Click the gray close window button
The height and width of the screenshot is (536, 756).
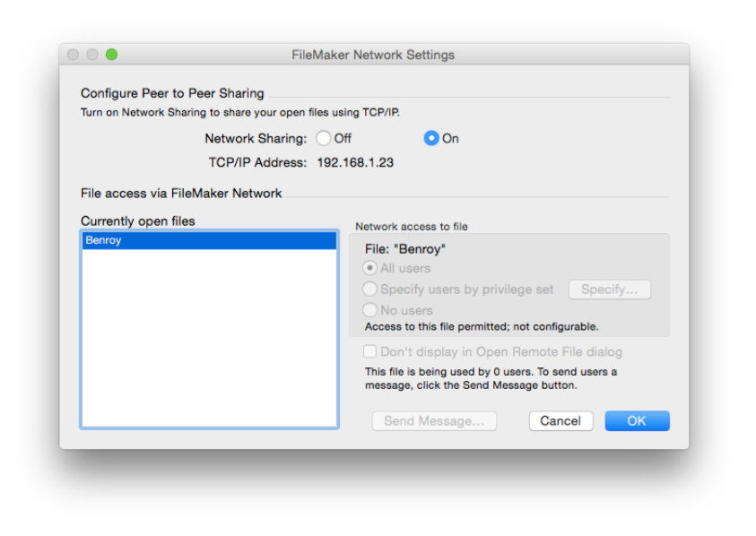(x=74, y=55)
